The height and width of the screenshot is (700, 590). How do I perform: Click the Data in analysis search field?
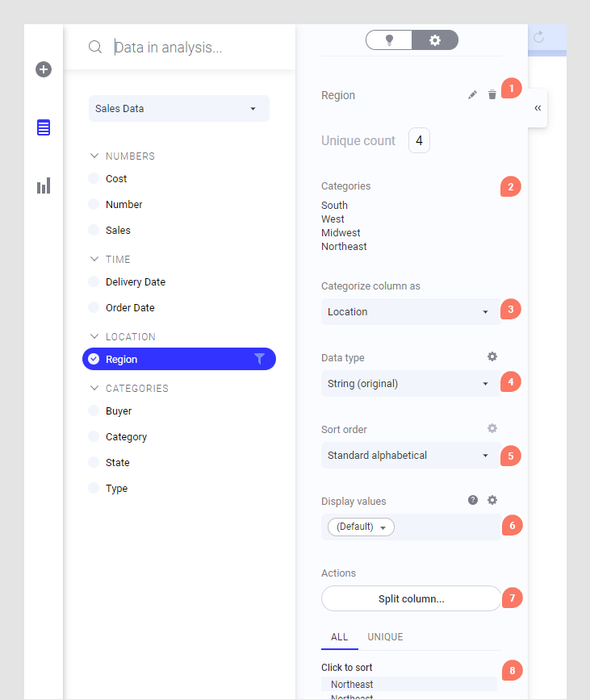click(x=194, y=48)
